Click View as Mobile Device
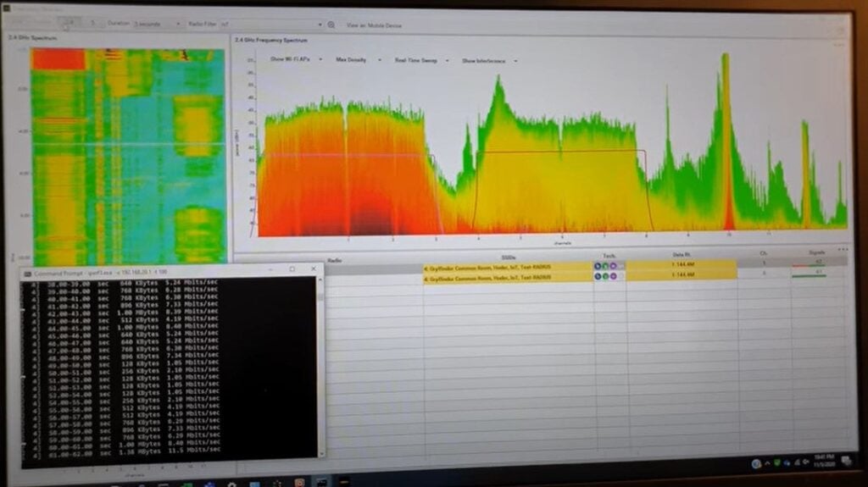The width and height of the screenshot is (868, 487). click(x=375, y=25)
